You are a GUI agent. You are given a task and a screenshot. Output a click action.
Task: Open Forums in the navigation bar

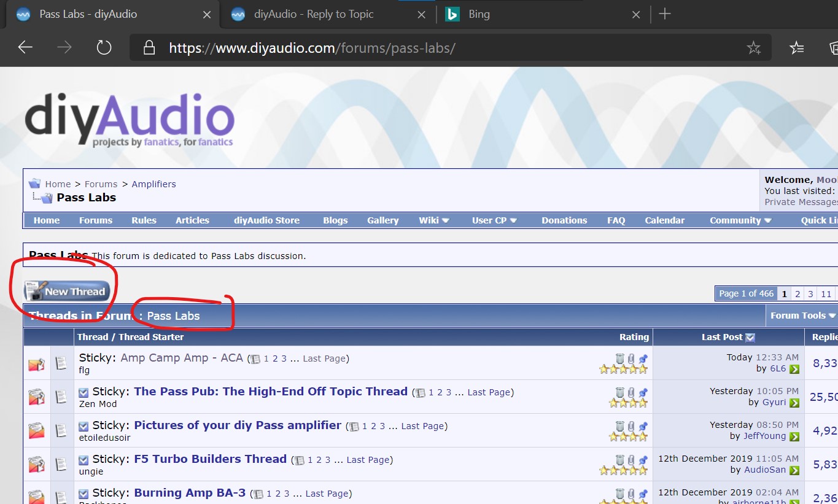click(x=96, y=220)
